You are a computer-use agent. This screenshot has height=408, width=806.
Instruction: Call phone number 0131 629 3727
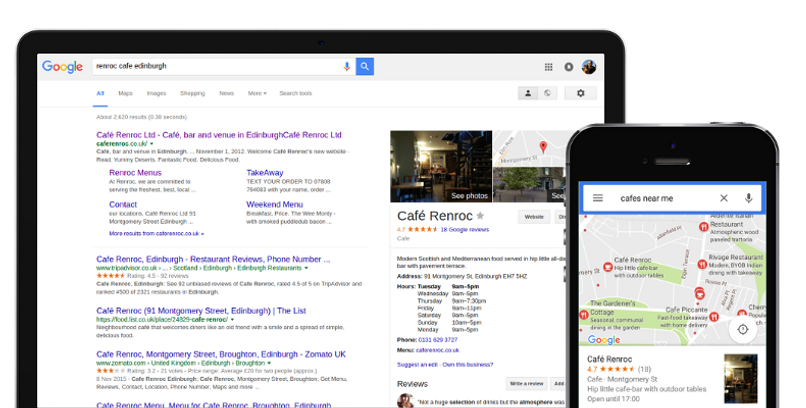(437, 340)
